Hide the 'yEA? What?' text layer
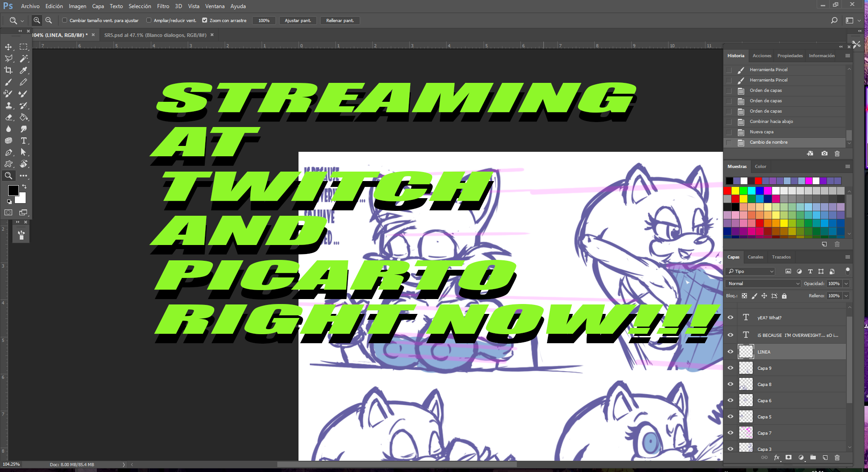 point(730,318)
